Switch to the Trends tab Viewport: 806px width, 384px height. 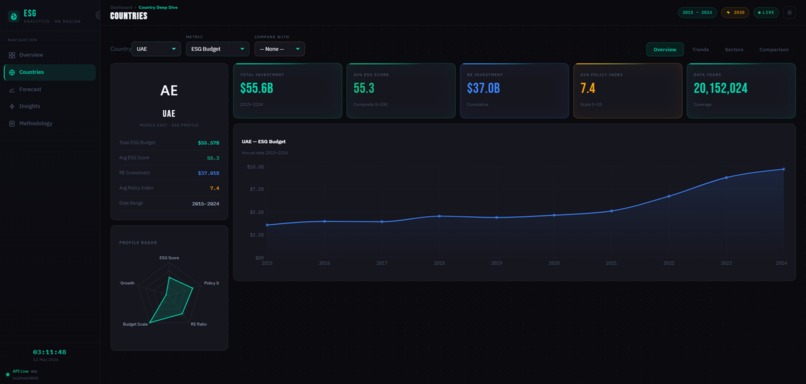[700, 49]
